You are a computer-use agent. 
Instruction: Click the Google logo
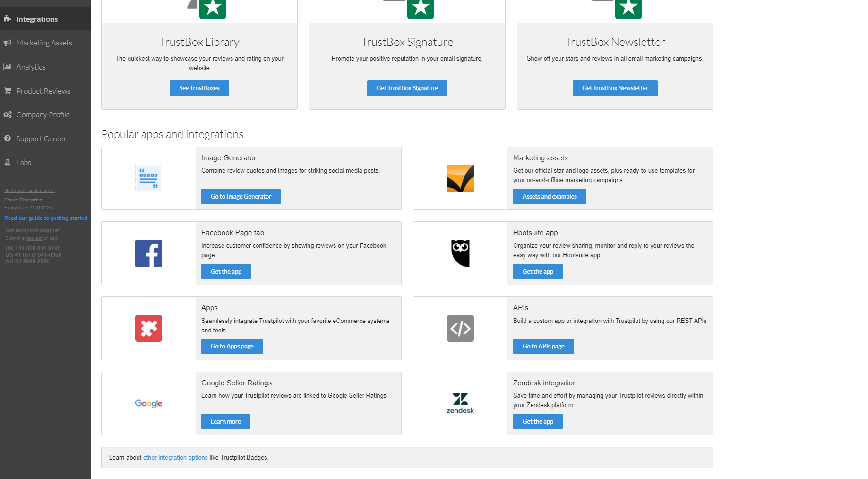point(148,403)
